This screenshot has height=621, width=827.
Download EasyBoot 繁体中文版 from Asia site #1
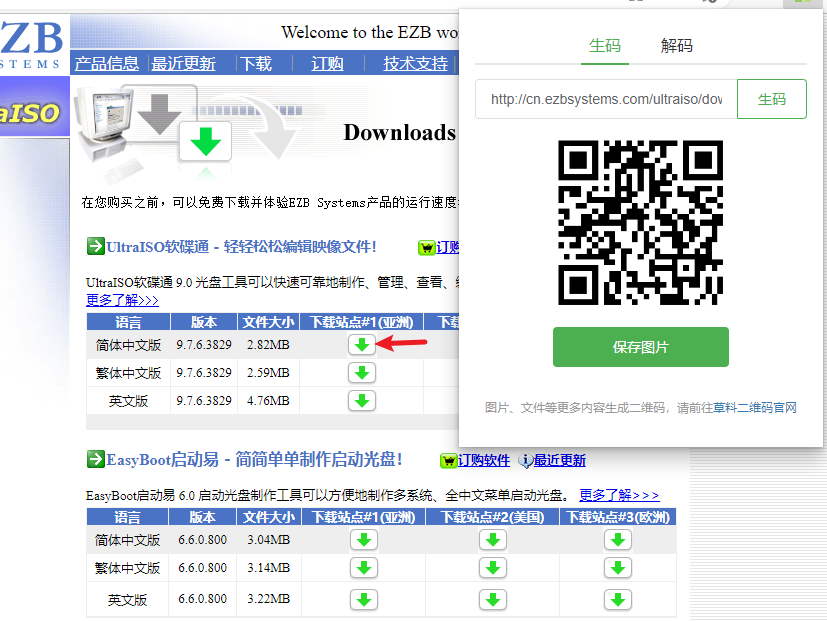click(364, 568)
